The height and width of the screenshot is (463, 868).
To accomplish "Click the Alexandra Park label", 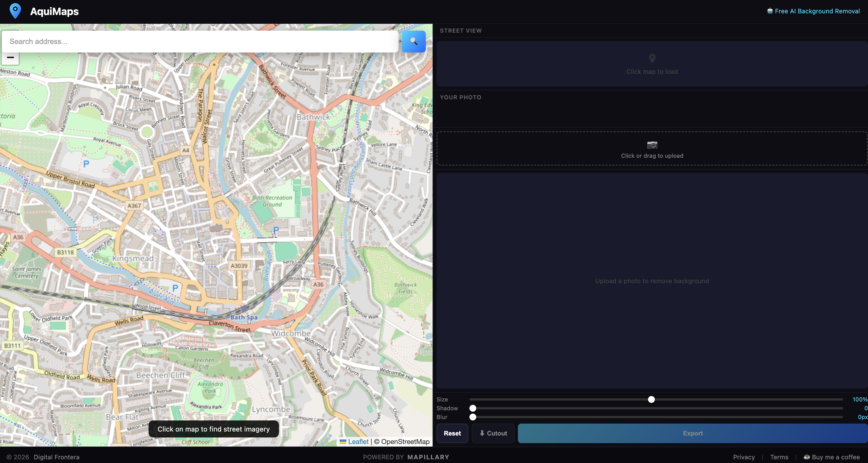I will pos(210,388).
